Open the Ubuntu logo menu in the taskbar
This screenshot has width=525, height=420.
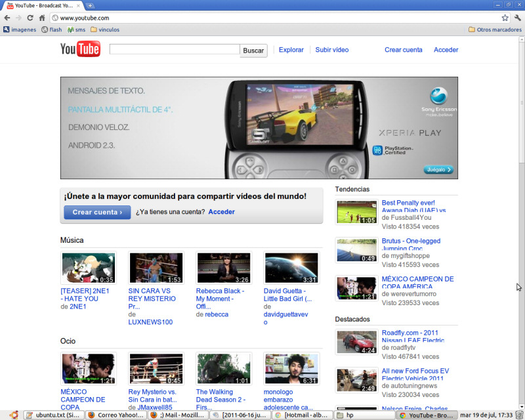(14, 415)
